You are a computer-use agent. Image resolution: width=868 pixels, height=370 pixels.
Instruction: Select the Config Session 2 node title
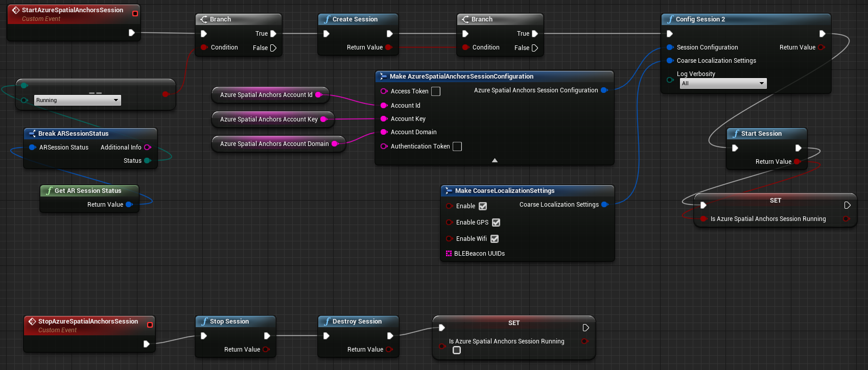click(700, 19)
